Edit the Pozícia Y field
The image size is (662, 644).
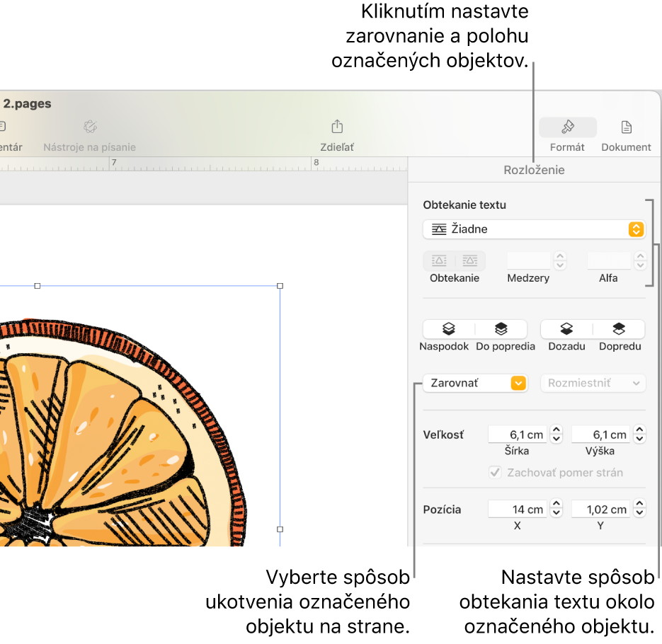click(600, 509)
